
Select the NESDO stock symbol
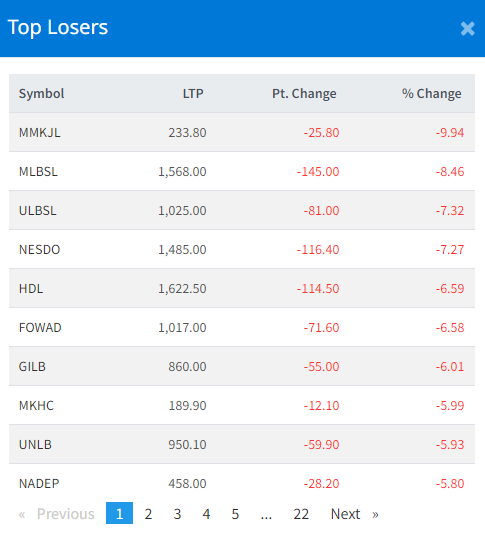tap(39, 249)
